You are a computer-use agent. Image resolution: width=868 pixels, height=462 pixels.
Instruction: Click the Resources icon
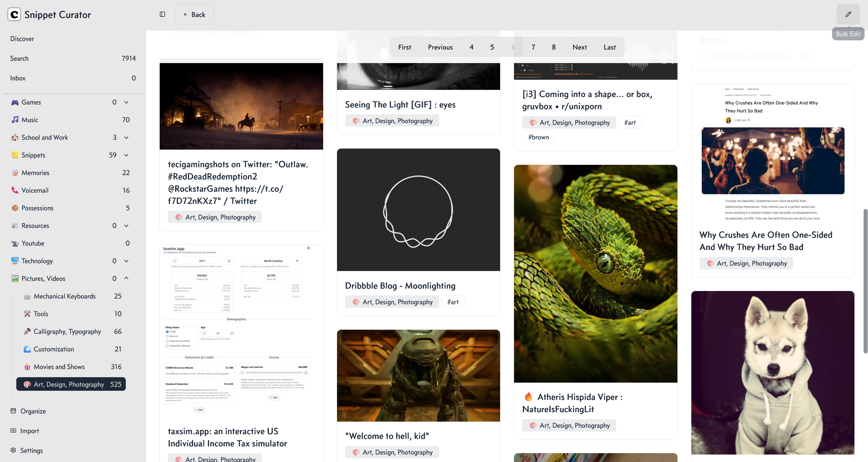15,226
